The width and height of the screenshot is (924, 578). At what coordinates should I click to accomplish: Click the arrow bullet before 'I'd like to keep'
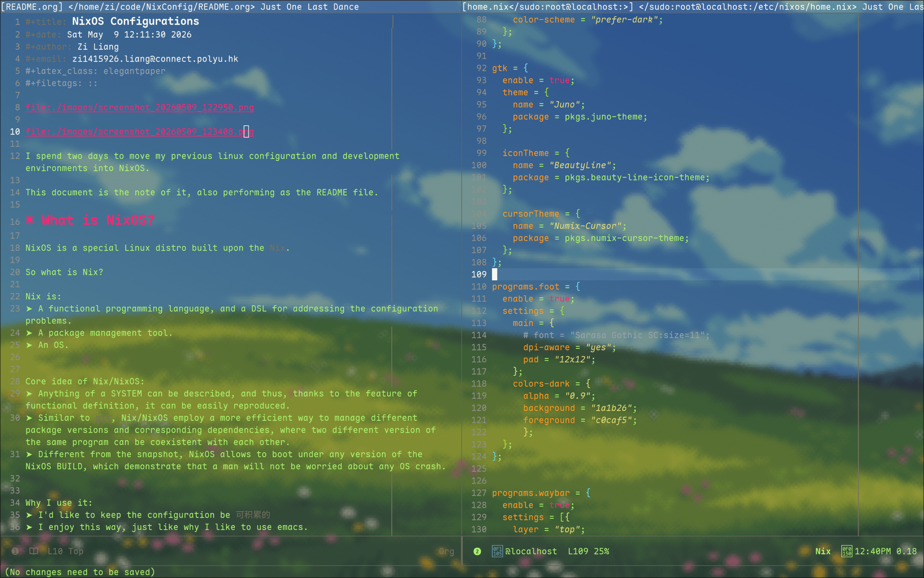tap(29, 515)
